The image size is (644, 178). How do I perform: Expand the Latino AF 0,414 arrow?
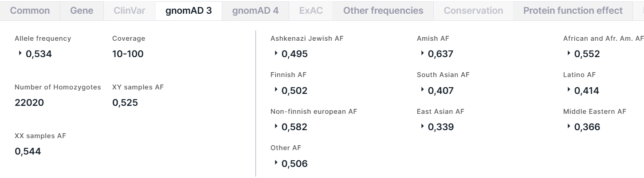pyautogui.click(x=569, y=90)
